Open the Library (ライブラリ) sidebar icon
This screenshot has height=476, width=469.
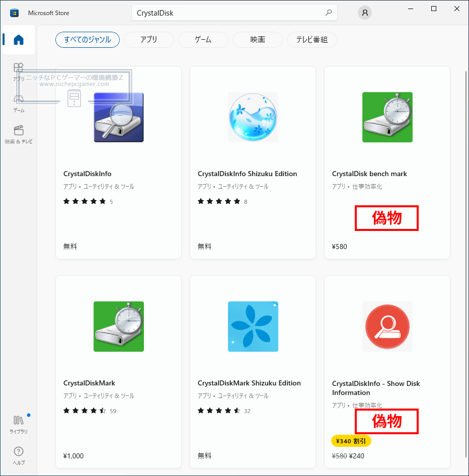pyautogui.click(x=19, y=424)
